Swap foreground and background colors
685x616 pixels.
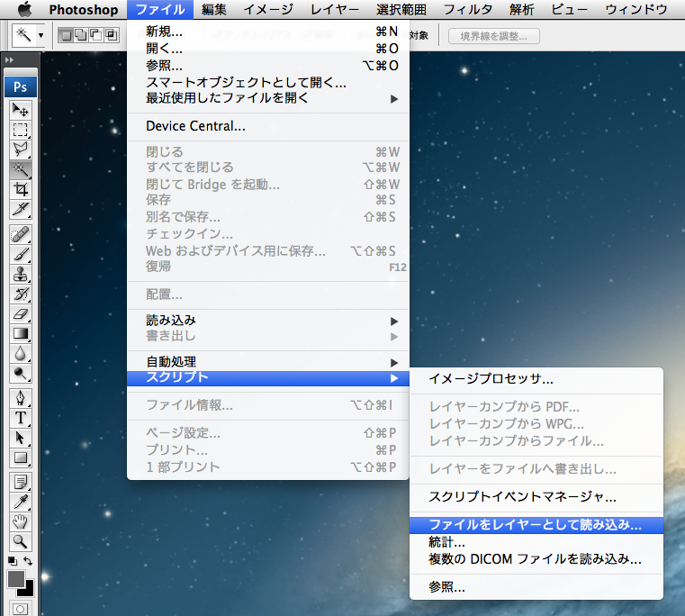click(x=28, y=561)
